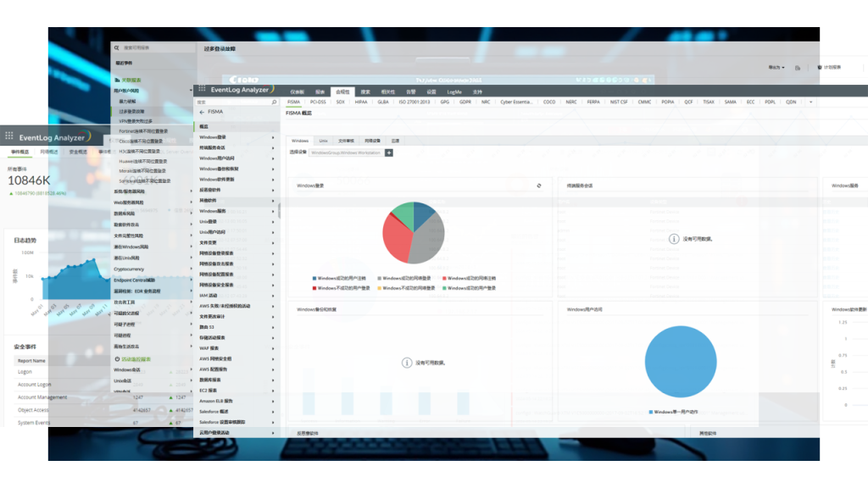
Task: Click the green correlation reports icon in the rear panel
Action: click(117, 80)
